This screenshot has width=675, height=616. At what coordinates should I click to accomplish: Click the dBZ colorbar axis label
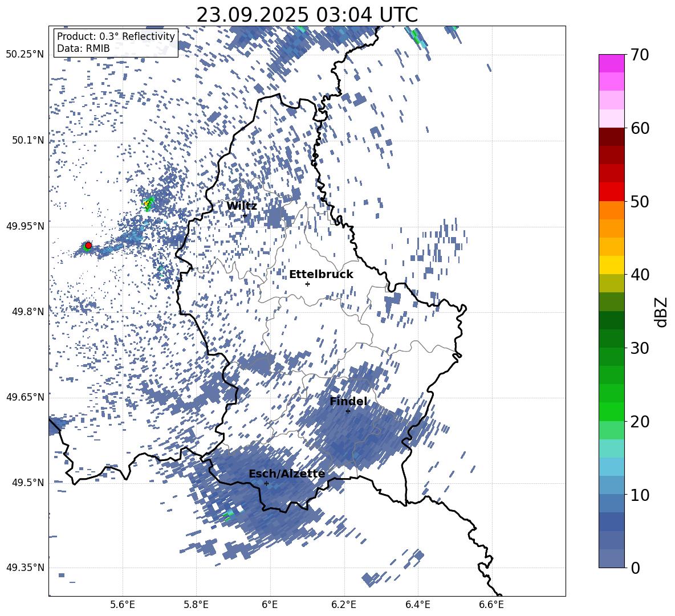pyautogui.click(x=661, y=312)
